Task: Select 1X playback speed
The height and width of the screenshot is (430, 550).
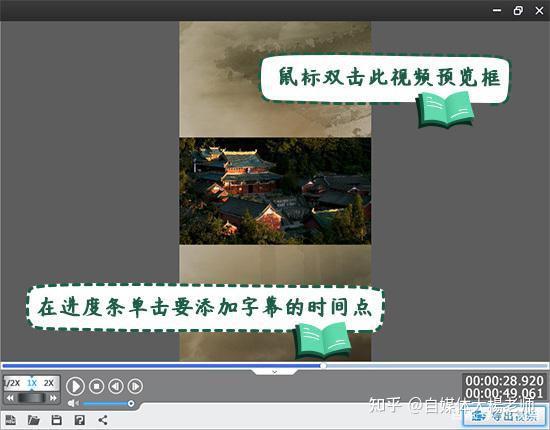Action: [32, 383]
